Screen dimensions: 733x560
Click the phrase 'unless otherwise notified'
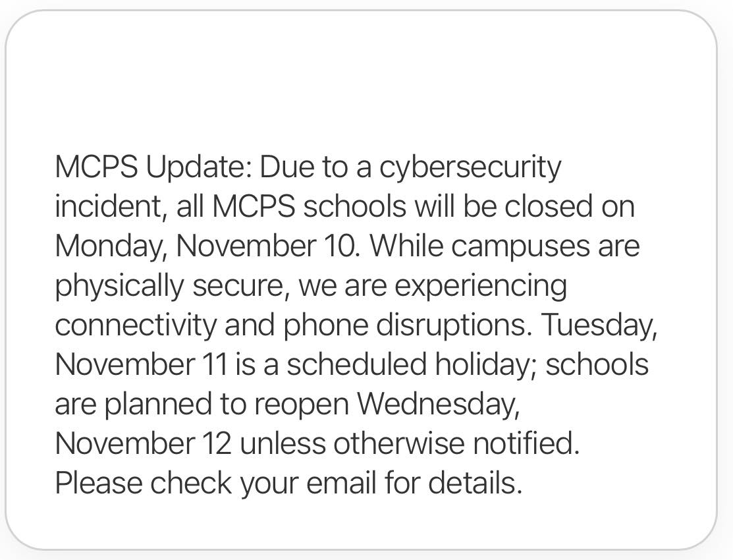[x=410, y=443]
